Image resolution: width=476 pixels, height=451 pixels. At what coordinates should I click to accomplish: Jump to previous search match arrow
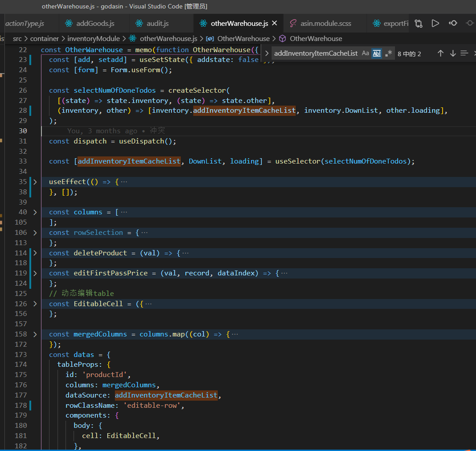click(440, 53)
